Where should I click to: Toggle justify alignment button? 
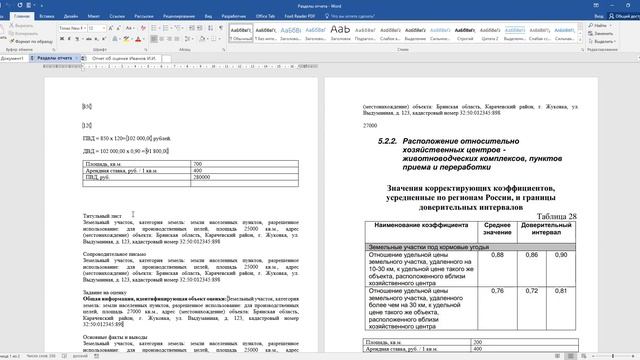[177, 39]
